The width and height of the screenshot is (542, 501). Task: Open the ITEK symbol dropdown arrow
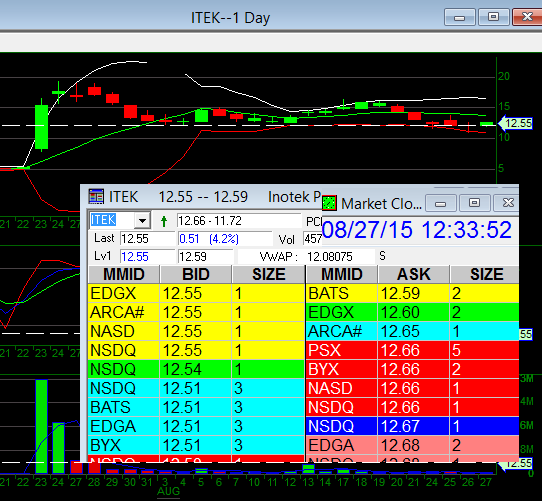pyautogui.click(x=142, y=220)
